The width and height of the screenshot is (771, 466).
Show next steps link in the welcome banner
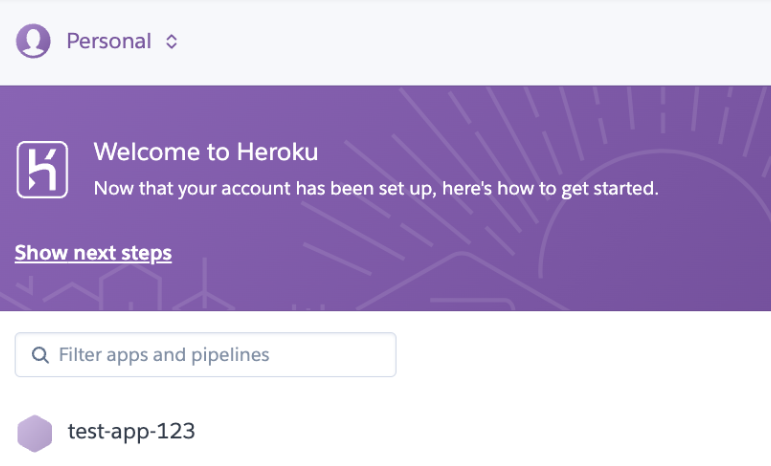point(93,253)
